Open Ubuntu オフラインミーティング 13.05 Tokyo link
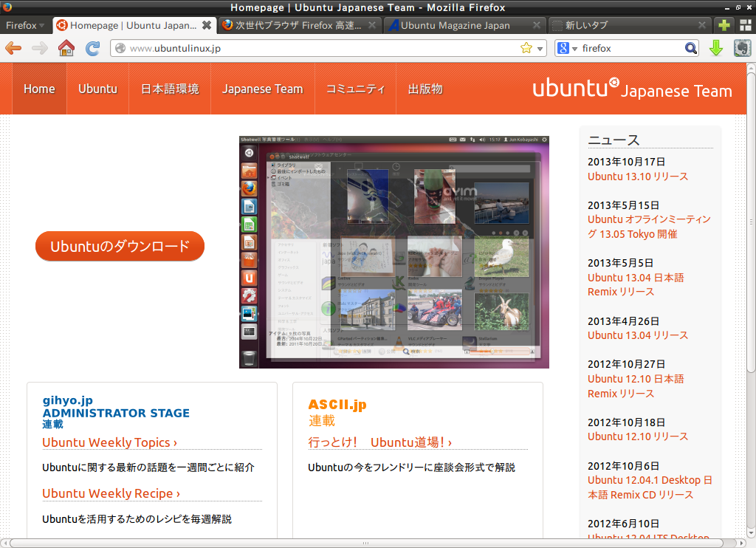 coord(649,227)
